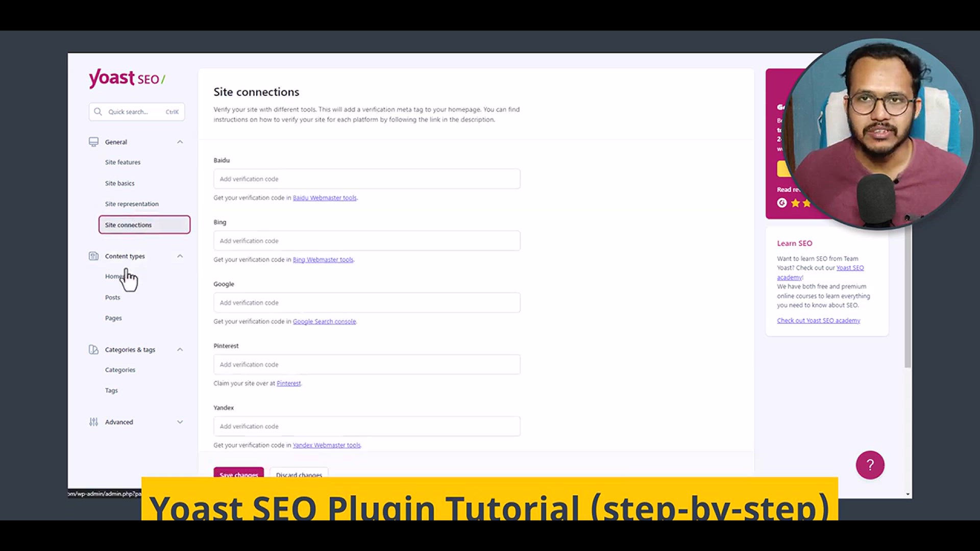Click the Advanced sliders icon
Image resolution: width=980 pixels, height=551 pixels.
click(93, 422)
